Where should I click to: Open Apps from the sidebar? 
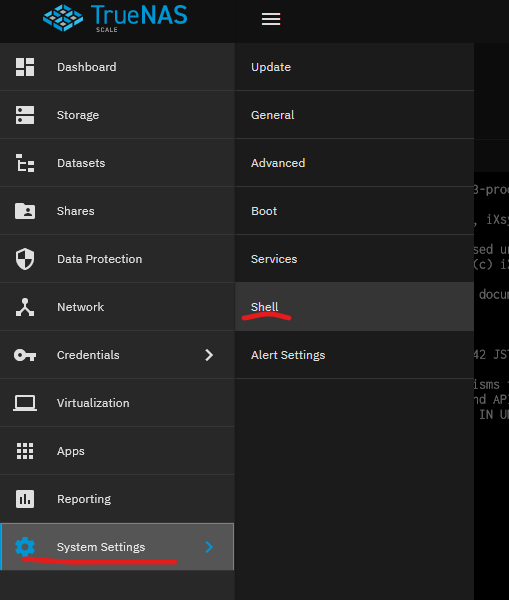[117, 451]
